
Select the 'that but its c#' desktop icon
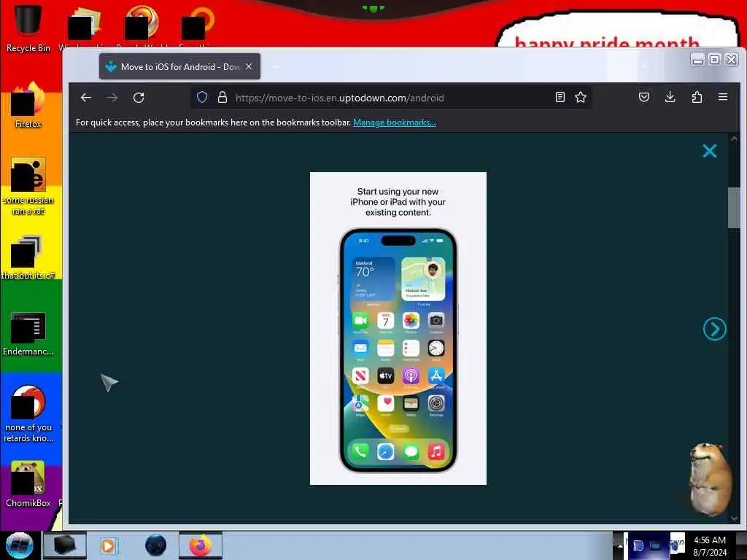pos(28,257)
